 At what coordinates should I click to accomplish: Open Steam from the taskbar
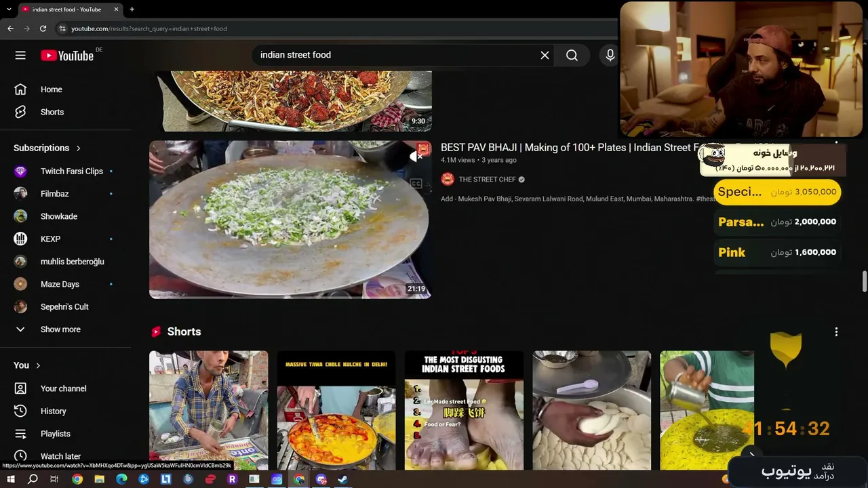[x=343, y=479]
